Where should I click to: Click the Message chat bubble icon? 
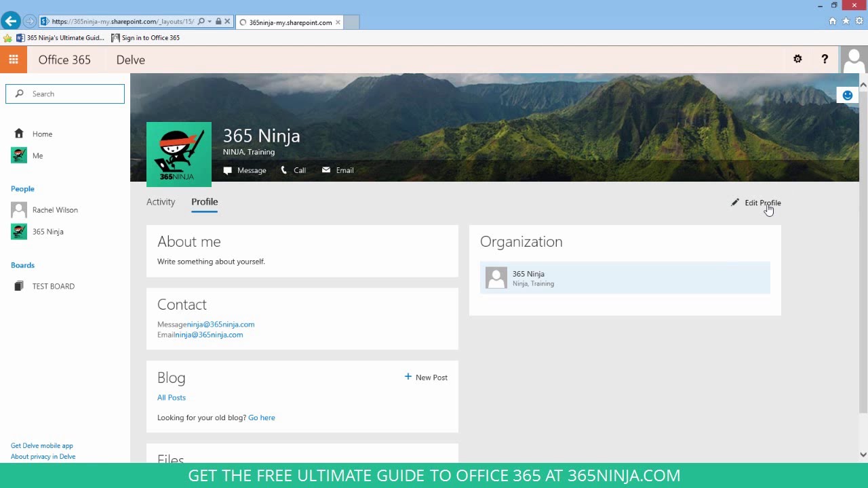point(227,170)
